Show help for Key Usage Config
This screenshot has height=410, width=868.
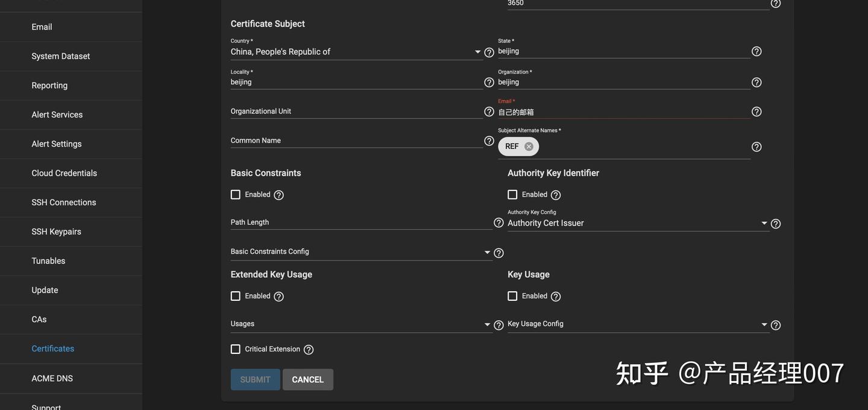pos(776,325)
